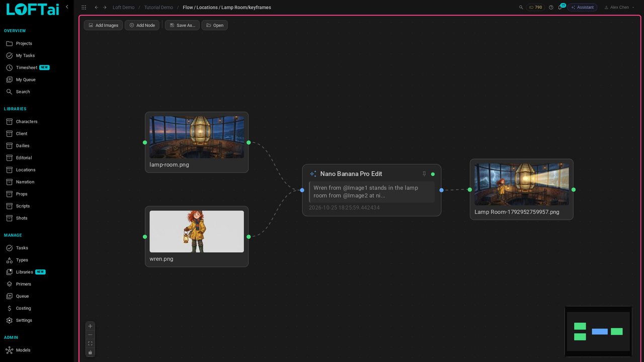Click the search magnifier in the top bar
Image resolution: width=644 pixels, height=362 pixels.
[521, 8]
